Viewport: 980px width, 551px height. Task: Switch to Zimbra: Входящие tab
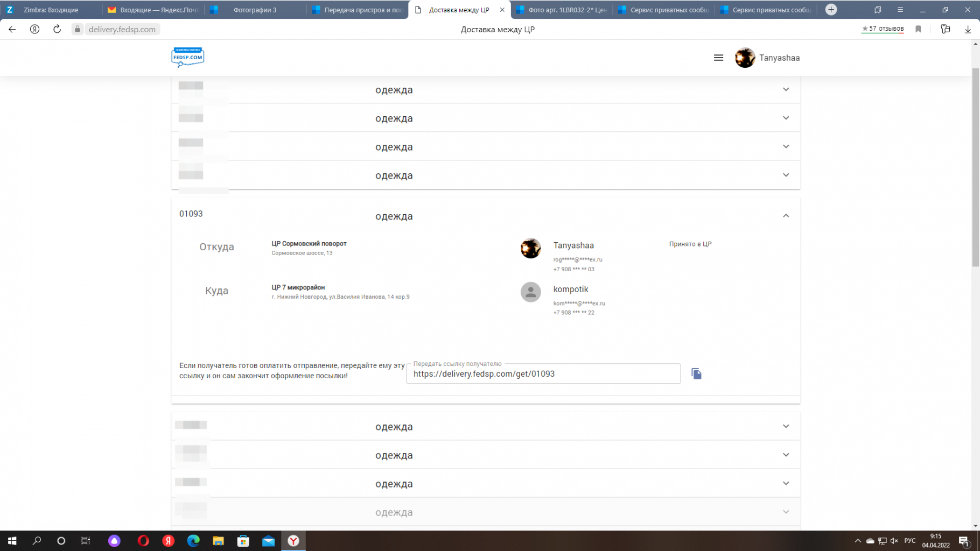(x=51, y=10)
